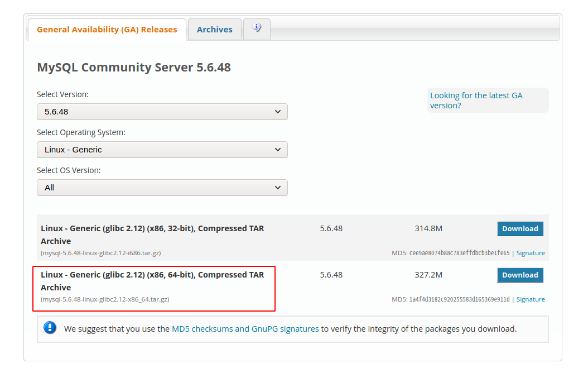The height and width of the screenshot is (368, 588).
Task: Open the Archives tab
Action: pos(214,29)
